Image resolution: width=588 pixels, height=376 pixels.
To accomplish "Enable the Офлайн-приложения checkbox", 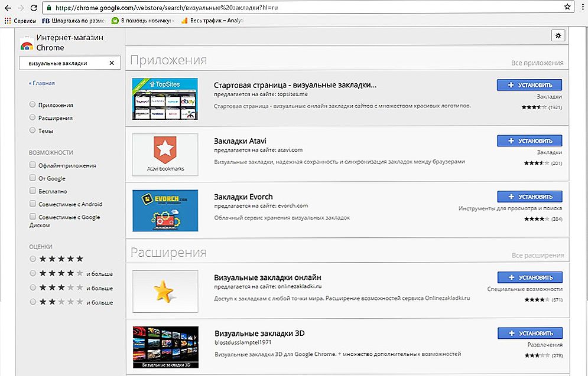I will (33, 166).
